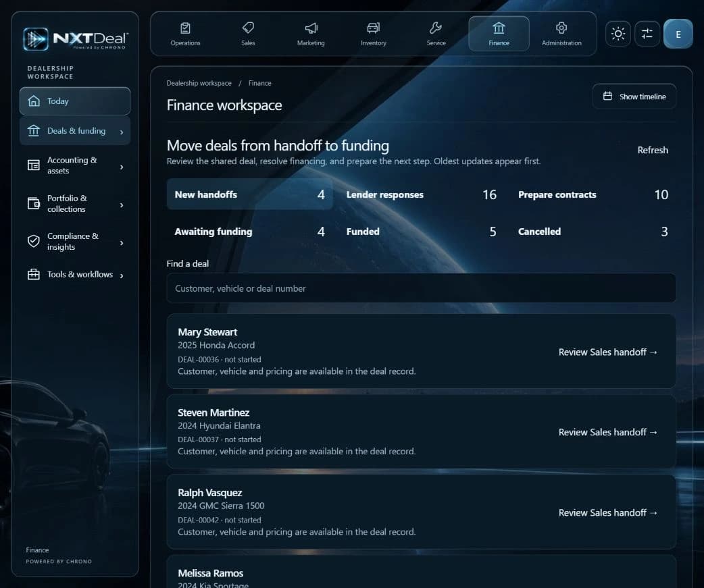Click the 2024 Hyundai Elantra vehicle text
Image resolution: width=704 pixels, height=588 pixels.
click(219, 425)
